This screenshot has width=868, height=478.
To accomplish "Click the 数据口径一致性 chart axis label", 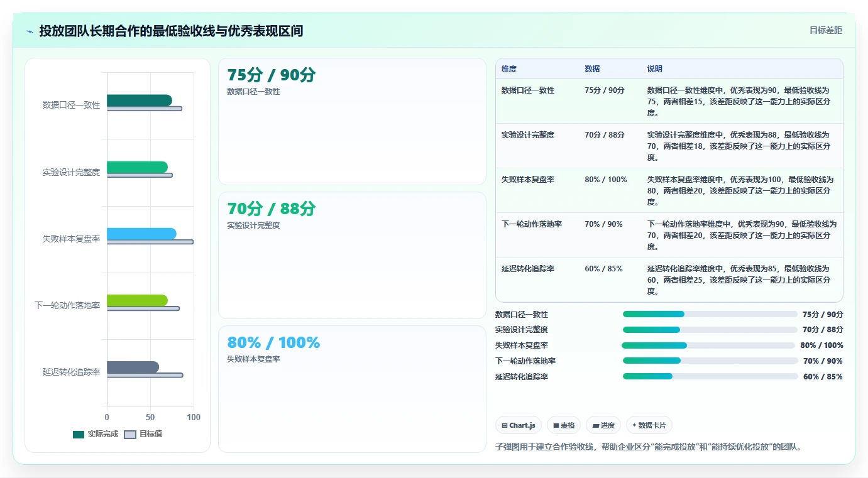I will point(72,106).
